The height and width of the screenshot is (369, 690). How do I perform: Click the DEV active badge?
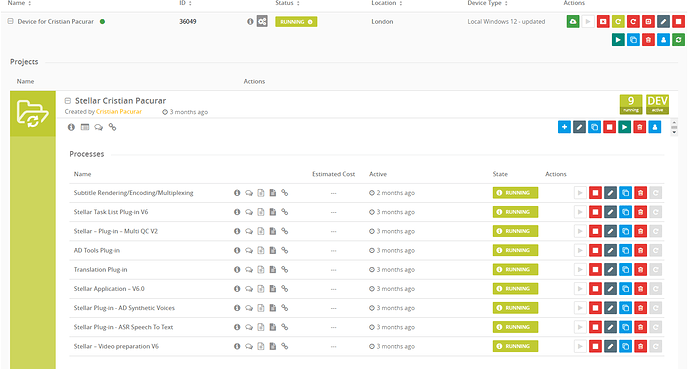(657, 105)
